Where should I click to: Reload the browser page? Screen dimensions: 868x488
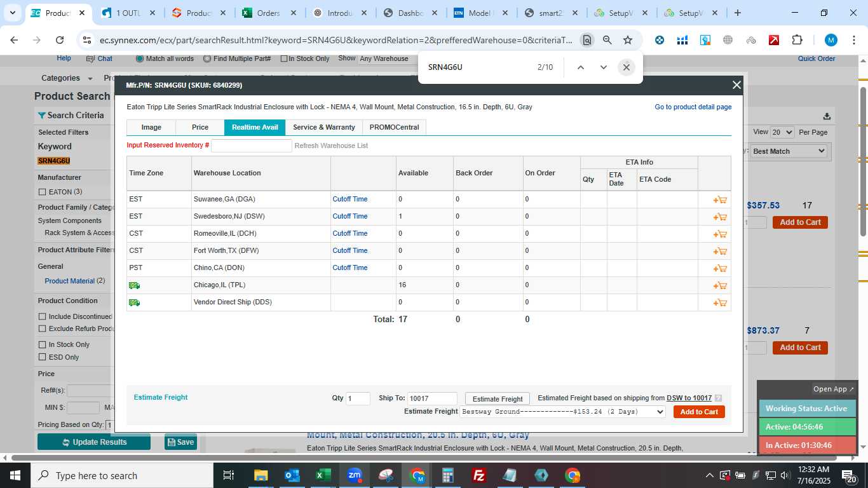(x=60, y=40)
